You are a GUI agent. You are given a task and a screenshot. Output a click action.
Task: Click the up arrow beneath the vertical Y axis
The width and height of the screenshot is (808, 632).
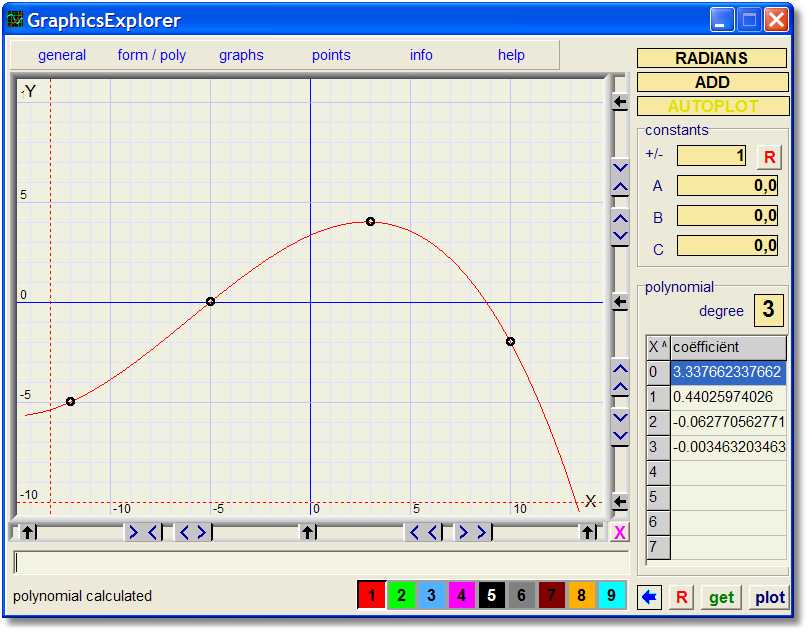308,532
